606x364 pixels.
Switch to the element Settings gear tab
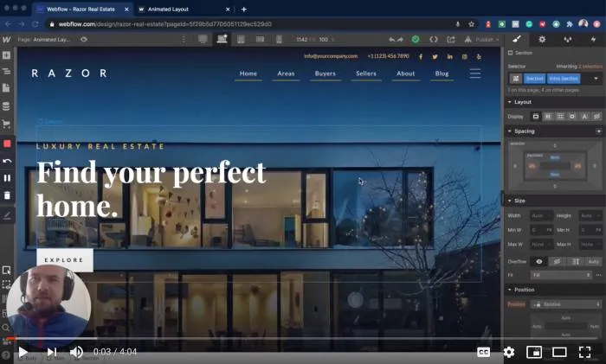[542, 39]
